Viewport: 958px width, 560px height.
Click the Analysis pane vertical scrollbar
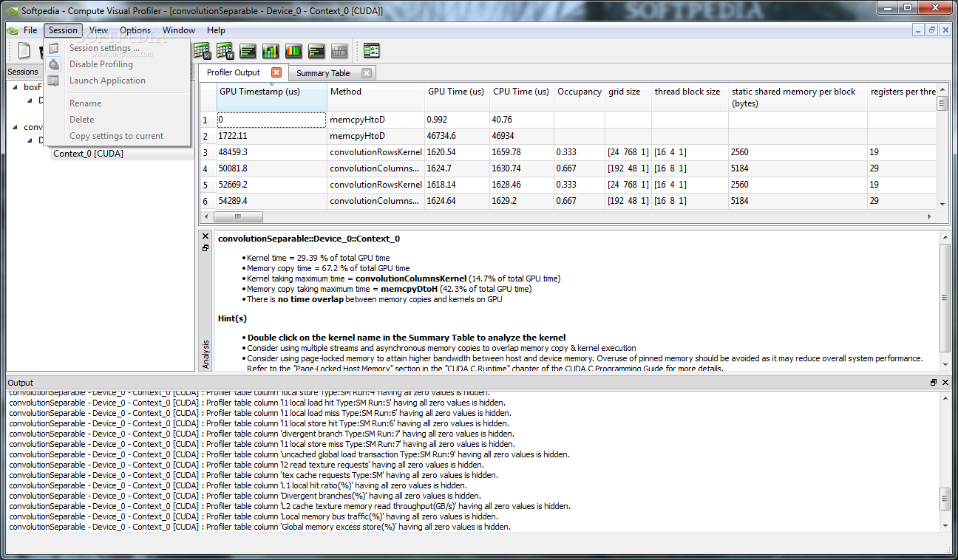[945, 297]
